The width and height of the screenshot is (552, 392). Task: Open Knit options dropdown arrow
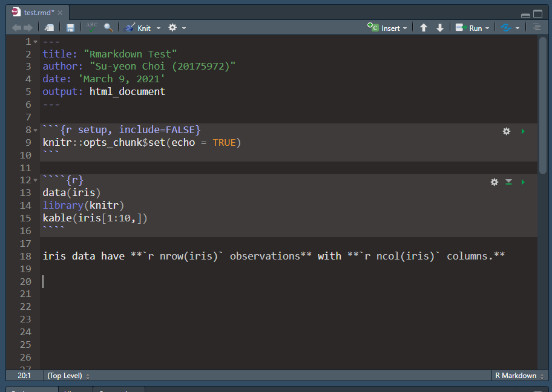[x=159, y=28]
